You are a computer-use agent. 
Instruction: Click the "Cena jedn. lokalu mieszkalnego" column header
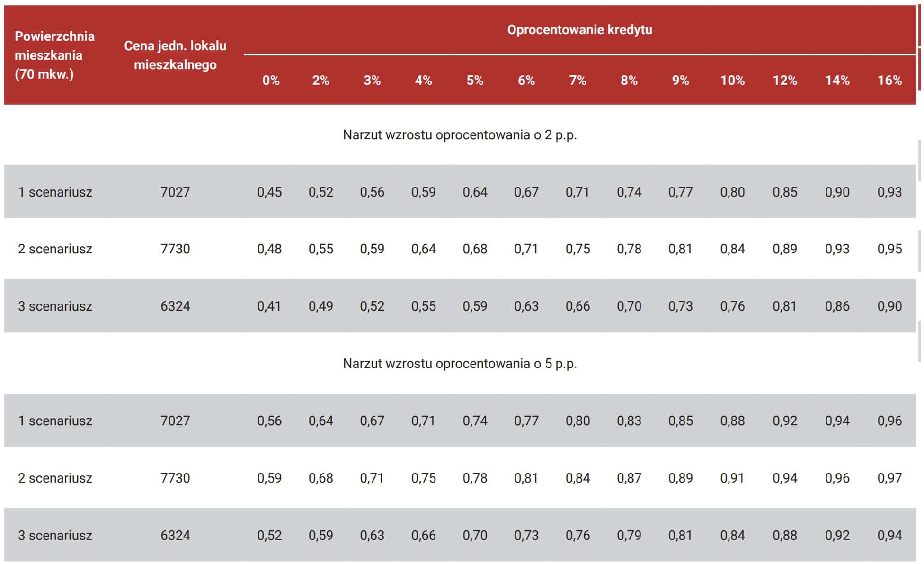[x=175, y=55]
